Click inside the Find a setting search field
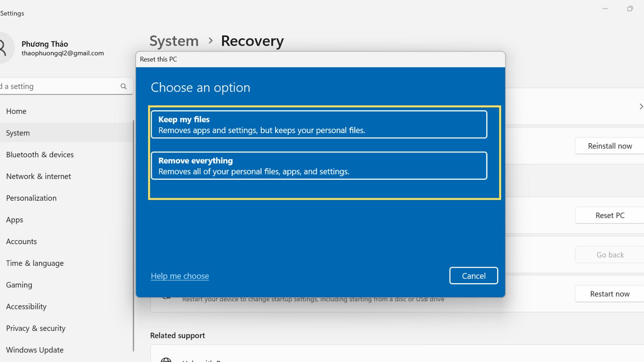 (x=60, y=86)
